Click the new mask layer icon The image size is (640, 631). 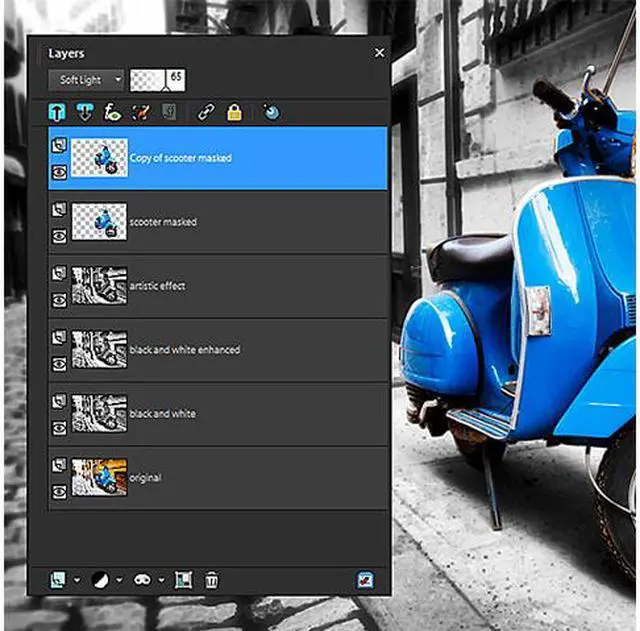tap(143, 579)
